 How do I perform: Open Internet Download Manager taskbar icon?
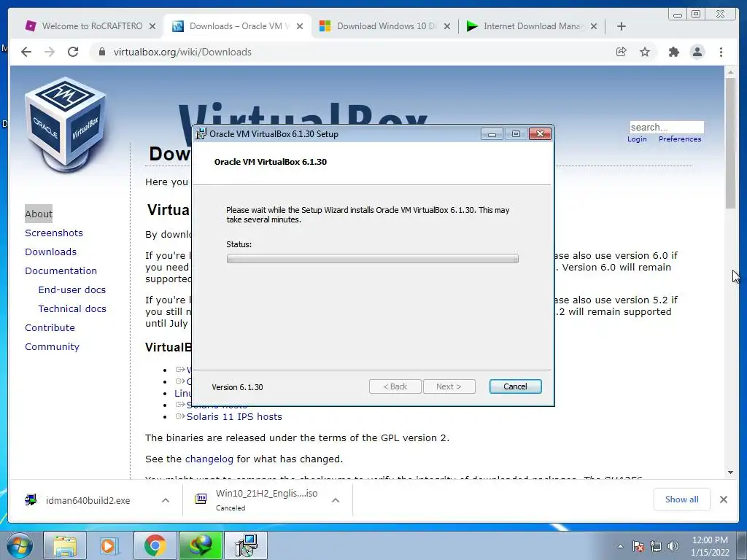[201, 545]
